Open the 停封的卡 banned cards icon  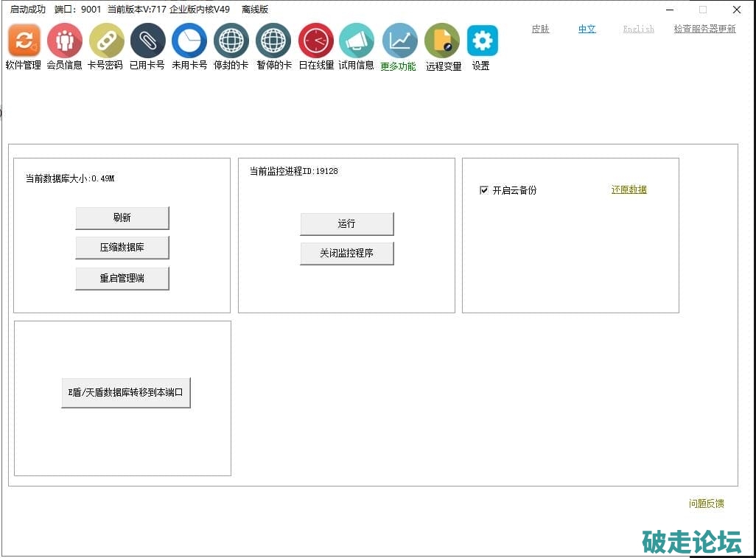[x=231, y=41]
